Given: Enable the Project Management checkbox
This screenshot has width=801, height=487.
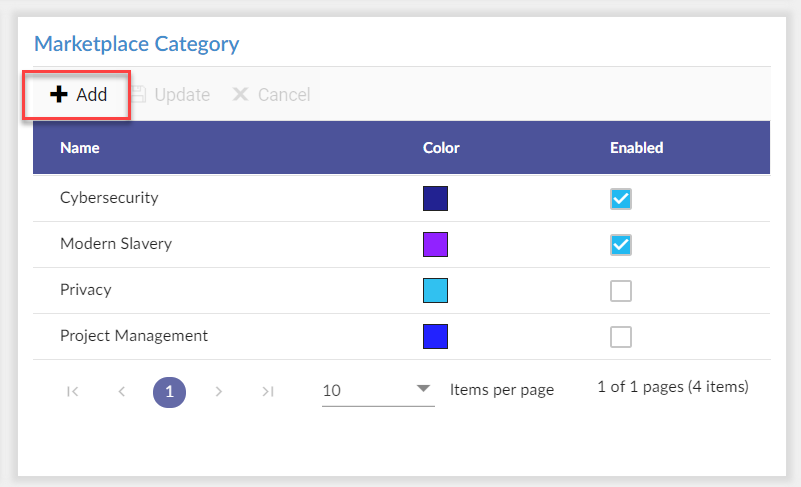Looking at the screenshot, I should pos(621,337).
